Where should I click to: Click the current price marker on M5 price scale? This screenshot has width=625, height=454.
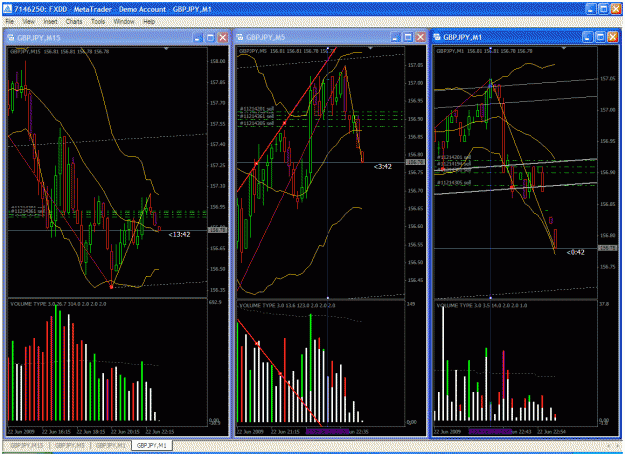click(415, 162)
